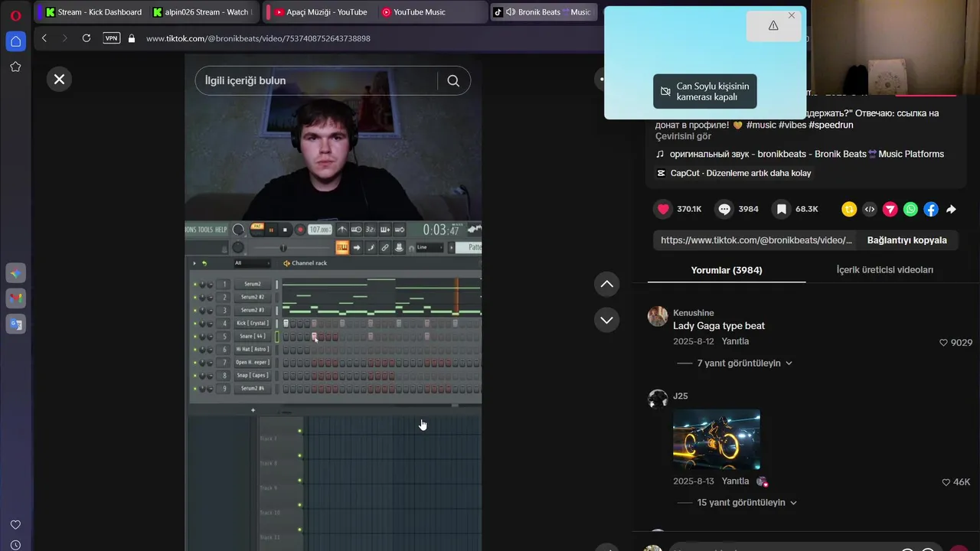Click 'Çevirisini gör' to translate caption
This screenshot has width=980, height=551.
683,136
